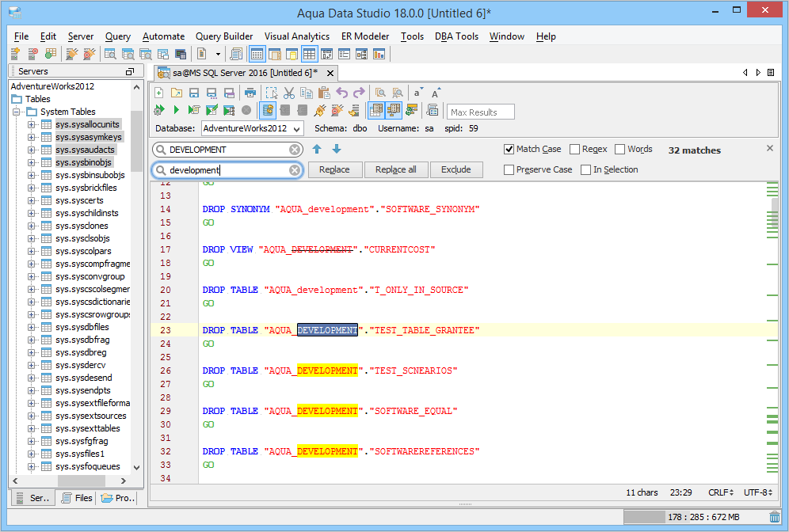Jump to previous match with up arrow

coord(317,149)
